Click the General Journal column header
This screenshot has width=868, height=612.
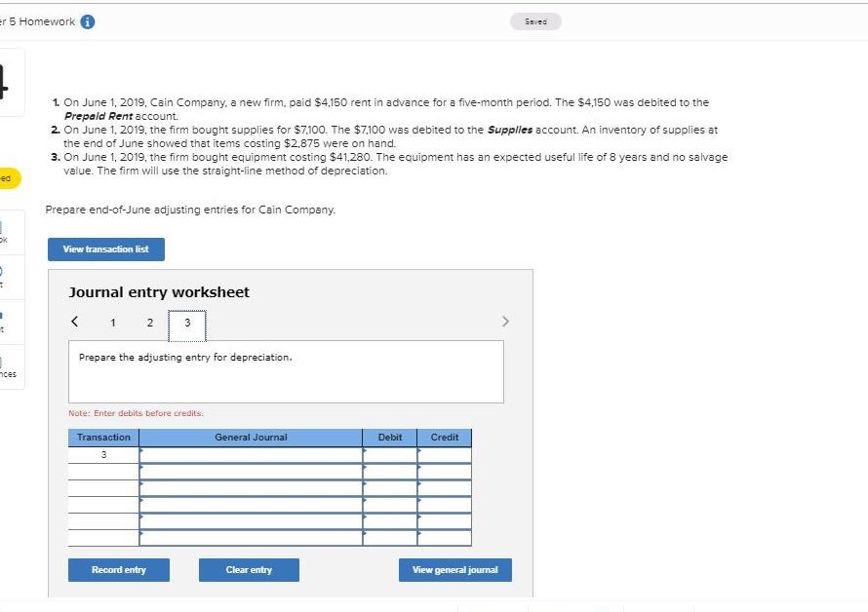[x=251, y=438]
